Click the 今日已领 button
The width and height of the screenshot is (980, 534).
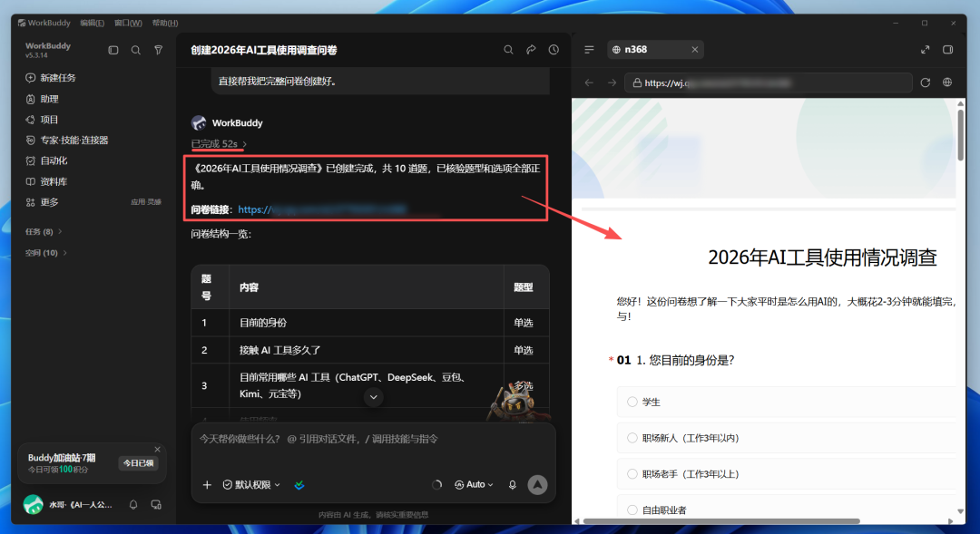point(138,463)
